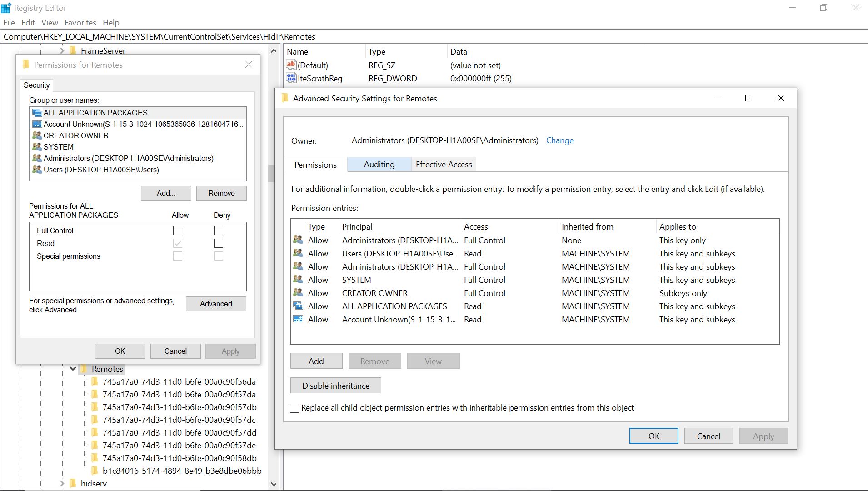The width and height of the screenshot is (868, 491).
Task: Click folder icon of FrameServer key
Action: tap(73, 50)
